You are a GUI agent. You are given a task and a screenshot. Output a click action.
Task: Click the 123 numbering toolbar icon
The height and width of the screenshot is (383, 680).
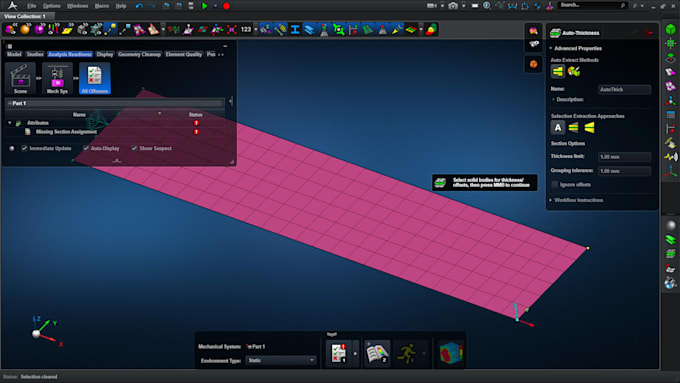coord(246,29)
